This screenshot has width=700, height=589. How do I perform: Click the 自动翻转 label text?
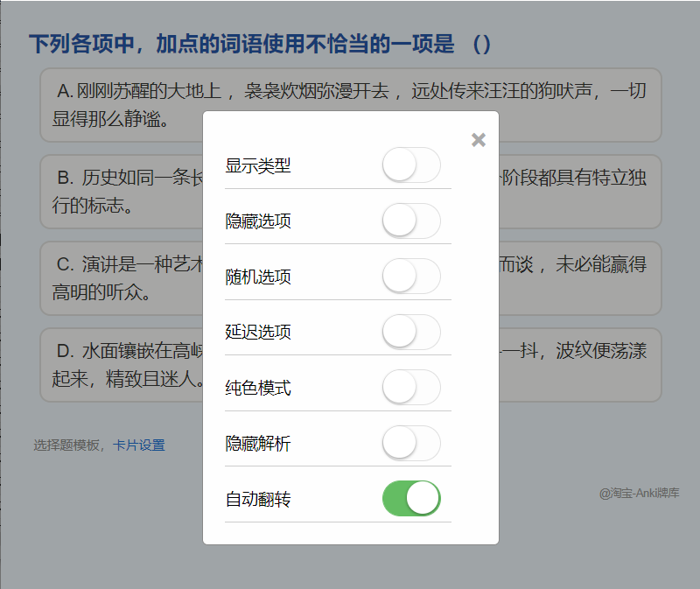point(258,499)
